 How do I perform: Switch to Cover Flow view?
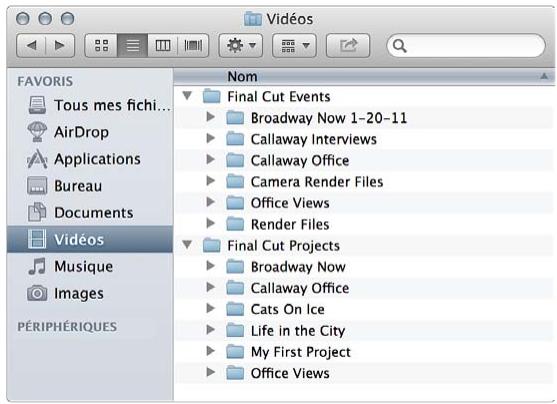pyautogui.click(x=193, y=45)
